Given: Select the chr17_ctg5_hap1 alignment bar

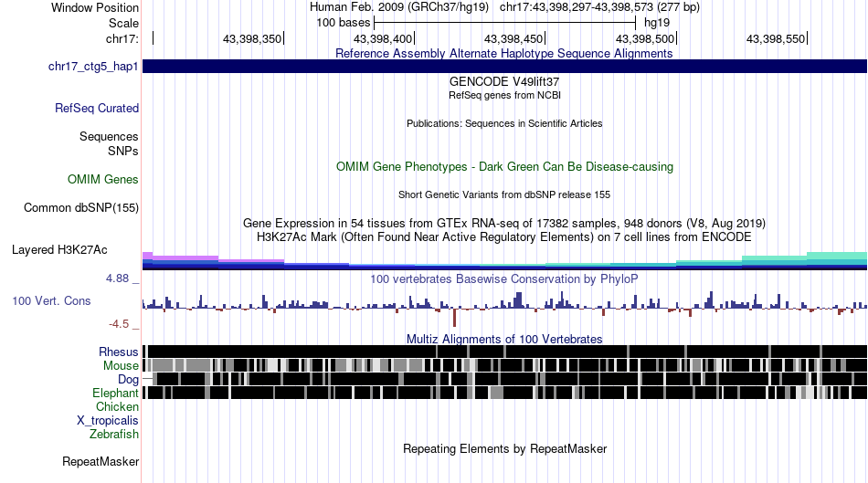Looking at the screenshot, I should tap(505, 67).
